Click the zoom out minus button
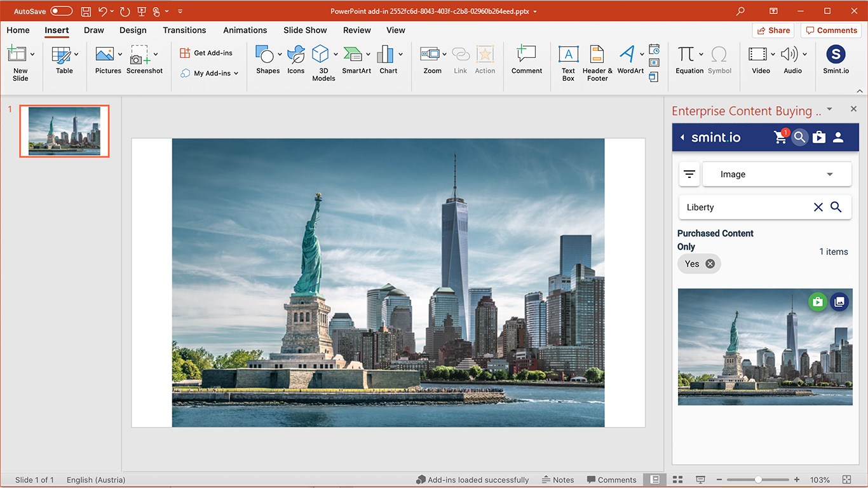 [719, 480]
